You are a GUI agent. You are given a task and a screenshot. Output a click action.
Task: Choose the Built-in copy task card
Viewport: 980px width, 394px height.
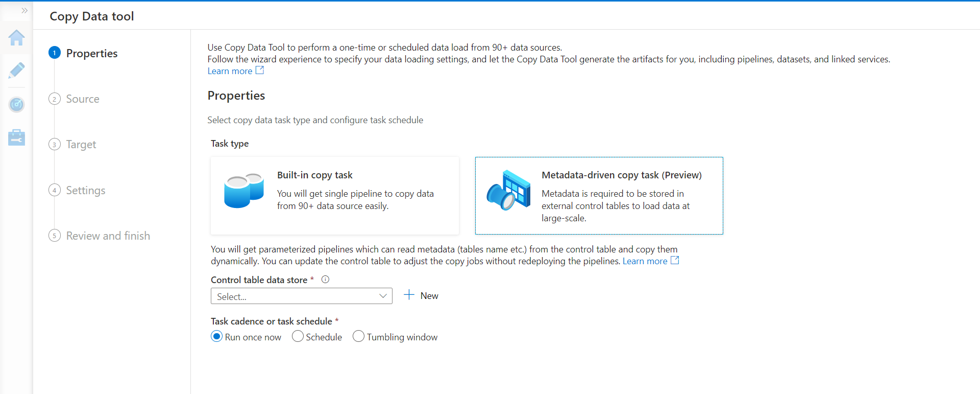(335, 195)
